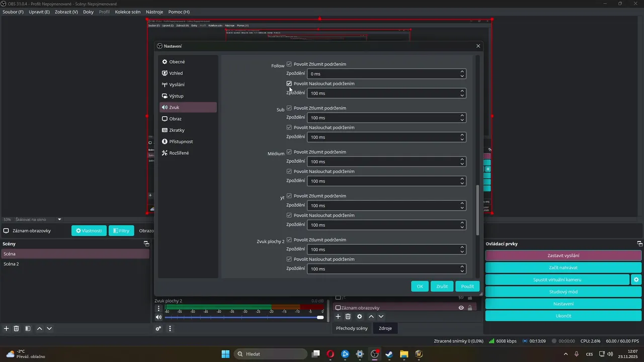The image size is (644, 362).
Task: Move selected source down
Action: 381,316
